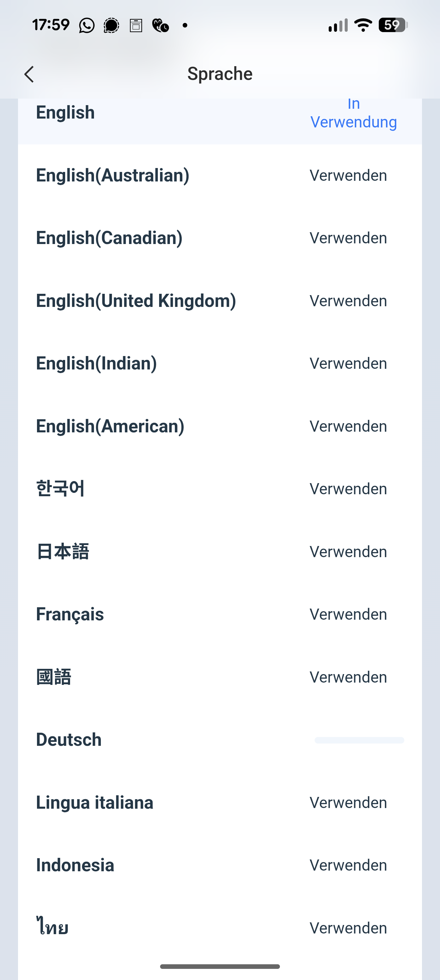The width and height of the screenshot is (440, 980).
Task: Tap the Wi-Fi indicator icon
Action: pos(363,25)
